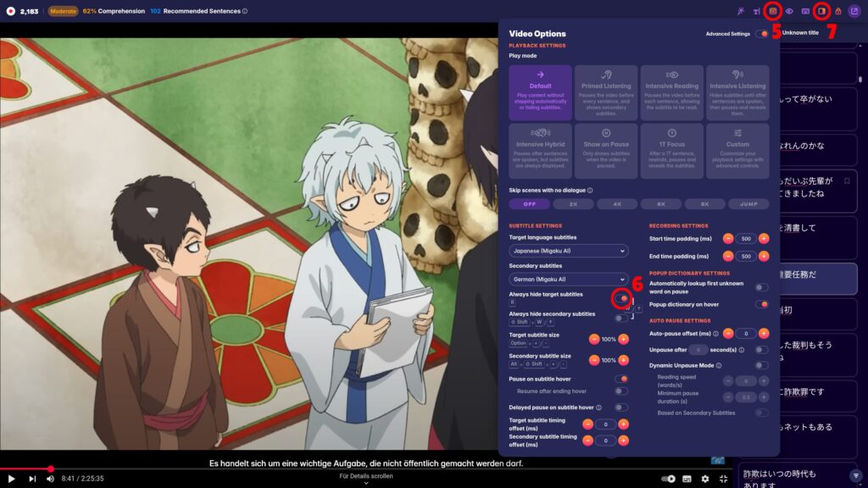868x488 pixels.
Task: Increase start time padding
Action: (764, 238)
